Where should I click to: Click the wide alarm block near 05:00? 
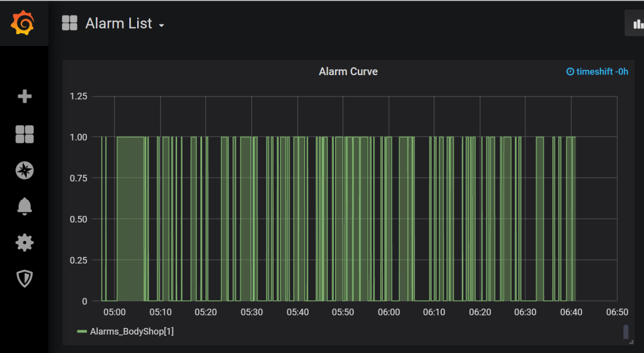(131, 219)
